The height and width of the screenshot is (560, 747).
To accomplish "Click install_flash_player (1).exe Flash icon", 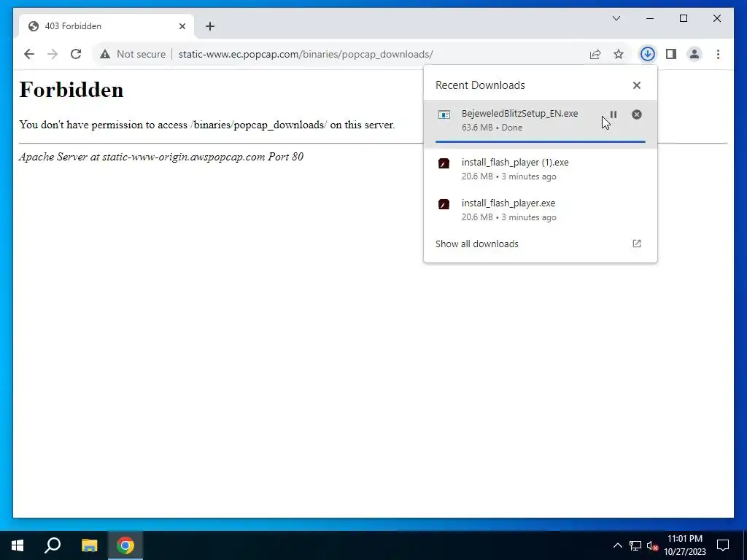I will click(x=444, y=163).
